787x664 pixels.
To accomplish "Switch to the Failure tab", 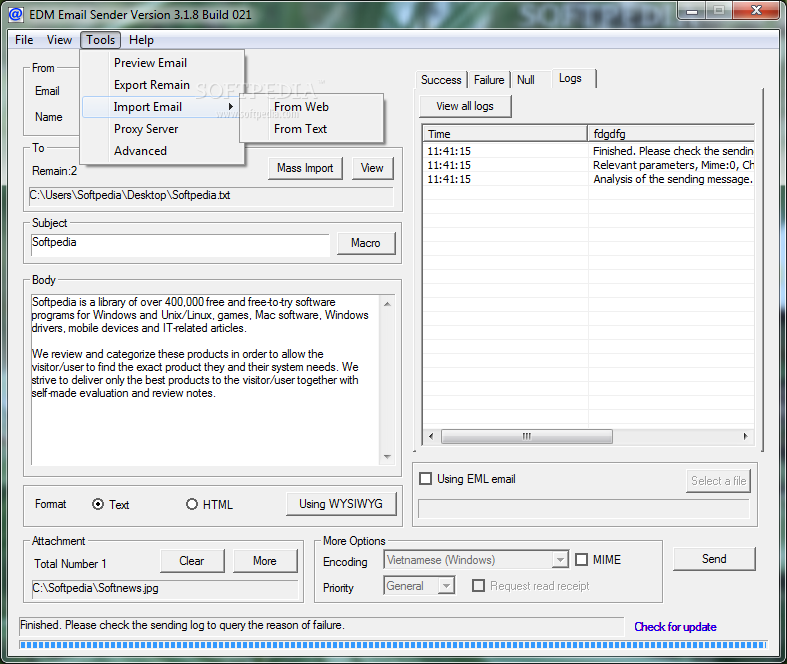I will [x=489, y=80].
